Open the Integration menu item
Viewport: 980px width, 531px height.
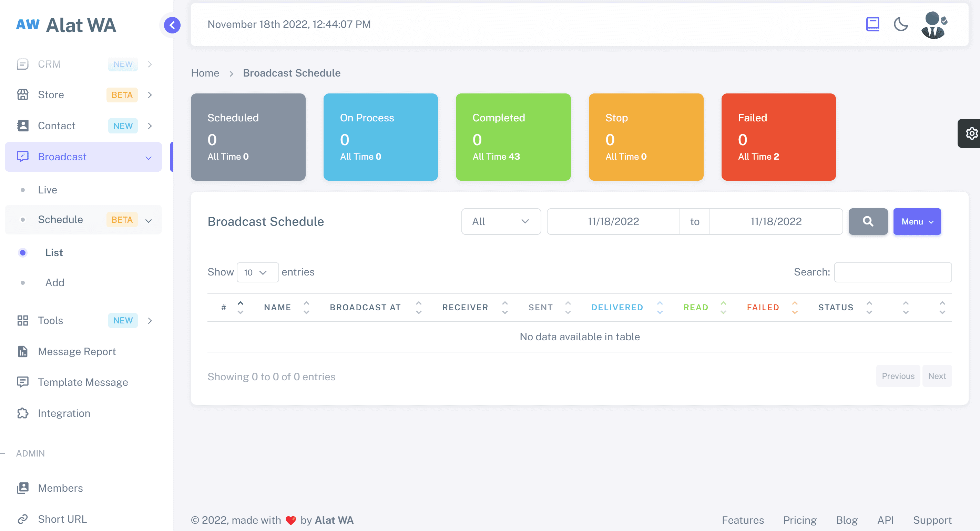click(x=64, y=413)
